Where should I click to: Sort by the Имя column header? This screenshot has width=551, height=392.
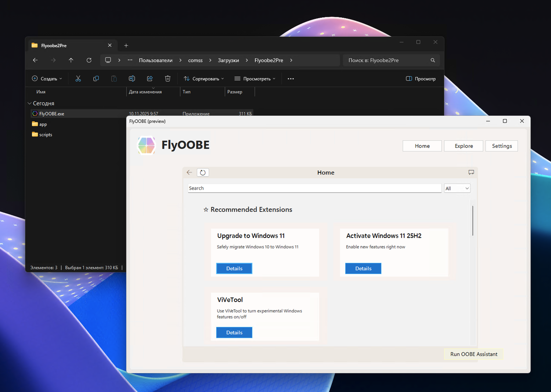coord(41,92)
